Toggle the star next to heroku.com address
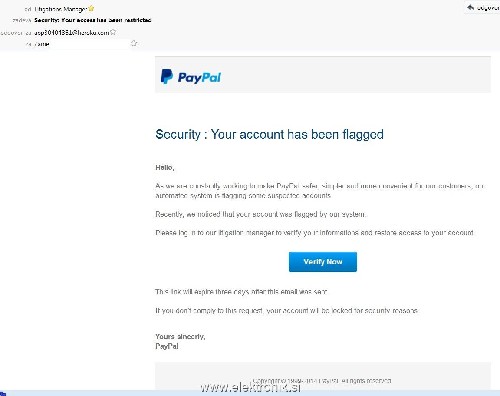 pos(113,32)
